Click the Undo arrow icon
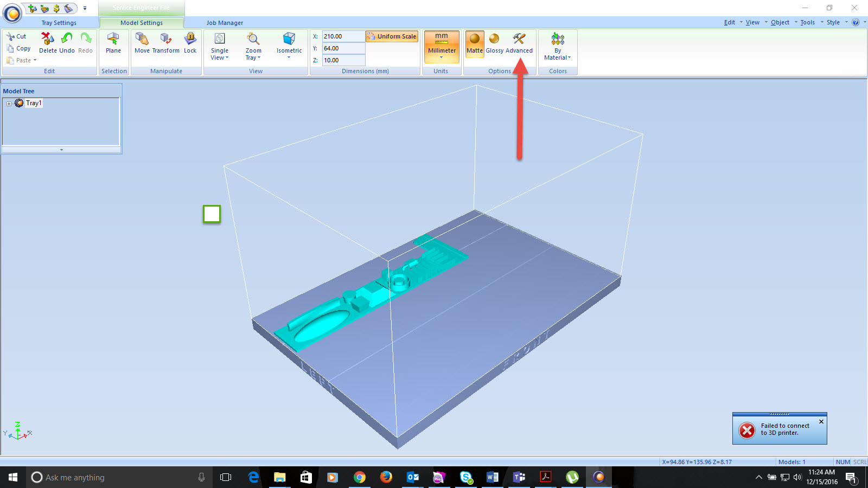Screen dimensions: 868x488 tap(67, 39)
